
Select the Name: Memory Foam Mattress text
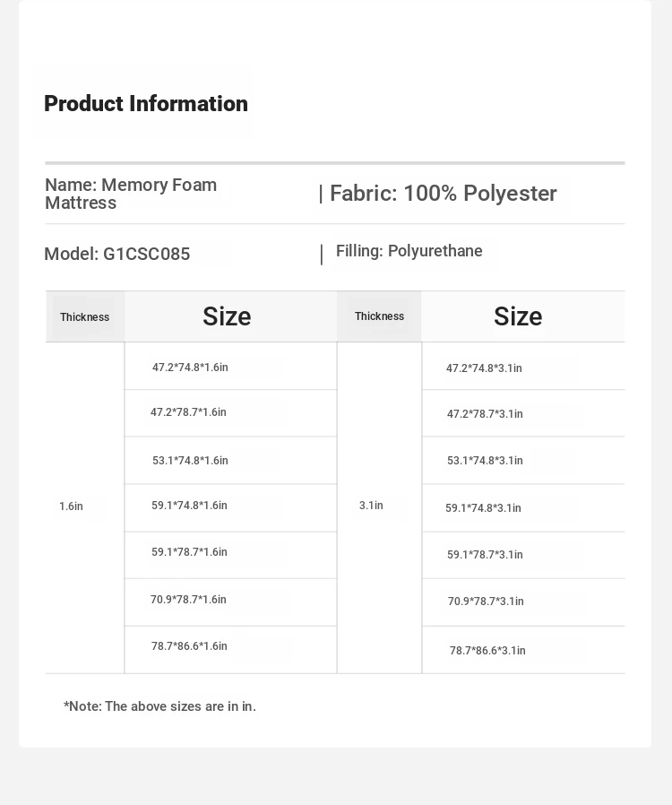131,194
